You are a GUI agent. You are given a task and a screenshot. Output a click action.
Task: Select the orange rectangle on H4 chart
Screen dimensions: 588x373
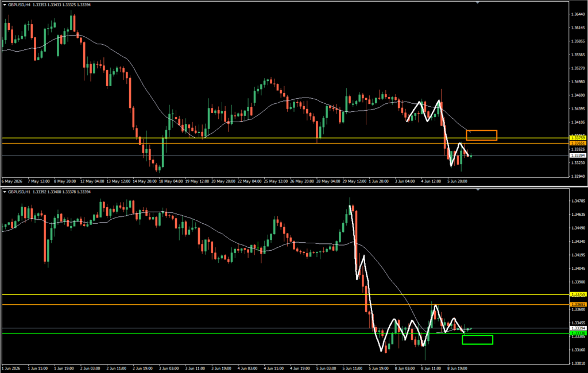pyautogui.click(x=482, y=135)
